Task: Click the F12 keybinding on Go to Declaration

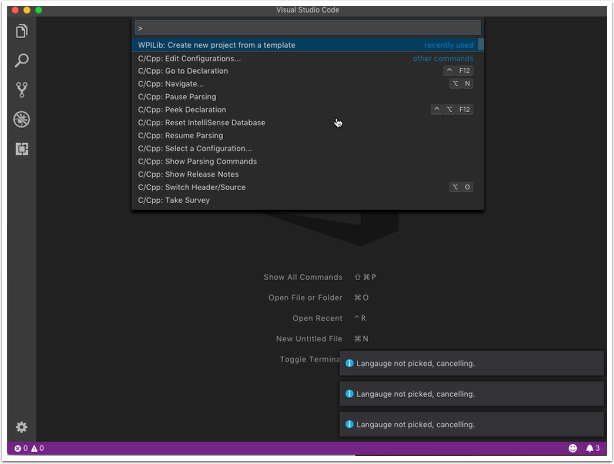Action: pyautogui.click(x=464, y=71)
